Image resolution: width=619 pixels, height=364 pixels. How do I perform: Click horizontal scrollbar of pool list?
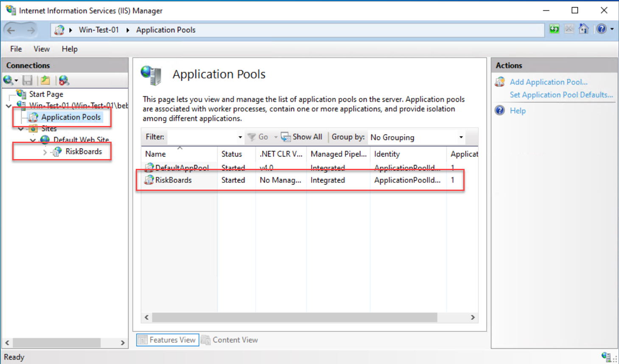pyautogui.click(x=294, y=317)
